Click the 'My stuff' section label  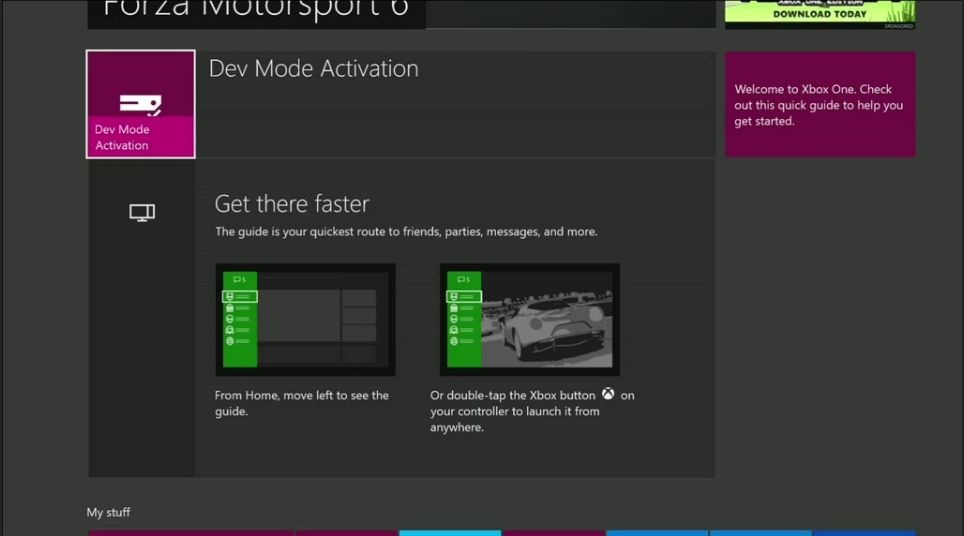108,512
